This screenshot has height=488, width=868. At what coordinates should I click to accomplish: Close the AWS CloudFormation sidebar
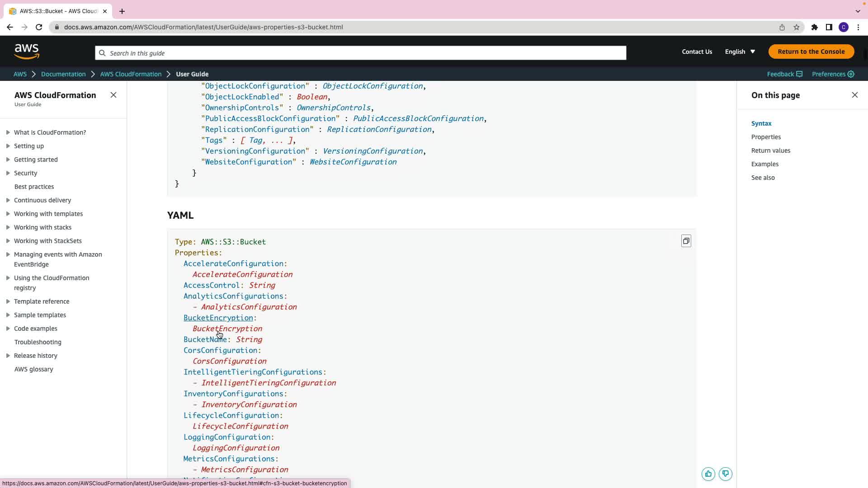pyautogui.click(x=113, y=95)
